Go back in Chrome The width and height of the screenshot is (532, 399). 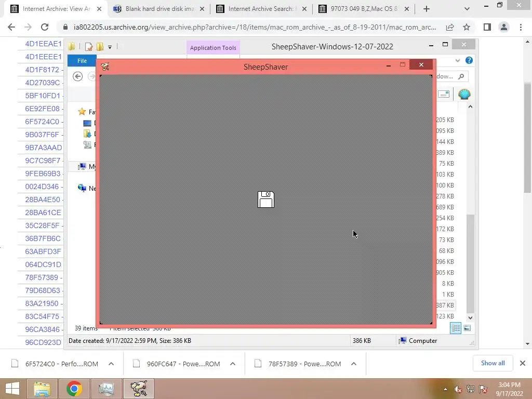pyautogui.click(x=11, y=27)
